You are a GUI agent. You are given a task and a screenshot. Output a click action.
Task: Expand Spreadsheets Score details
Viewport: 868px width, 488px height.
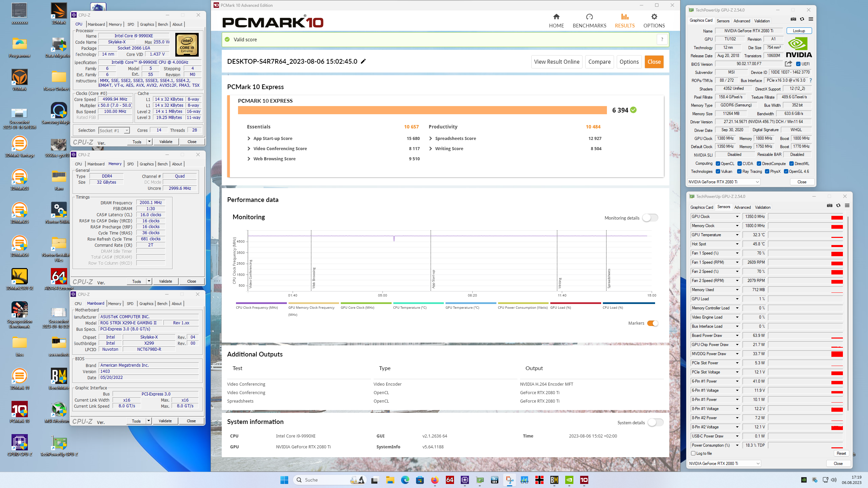click(431, 138)
